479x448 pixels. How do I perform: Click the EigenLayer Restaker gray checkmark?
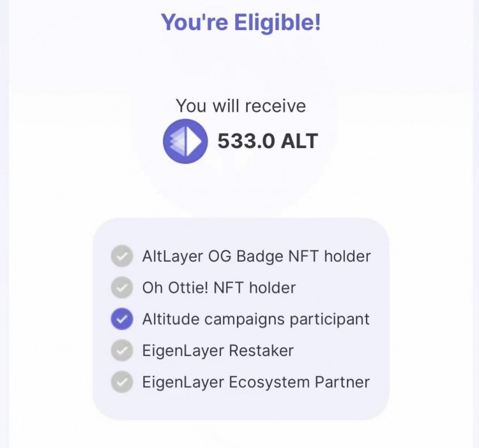[121, 350]
